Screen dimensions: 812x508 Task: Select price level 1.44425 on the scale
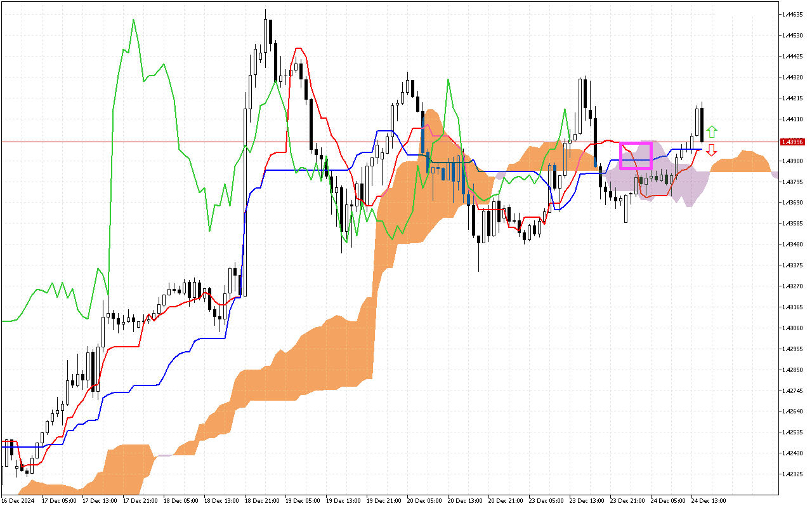(793, 56)
